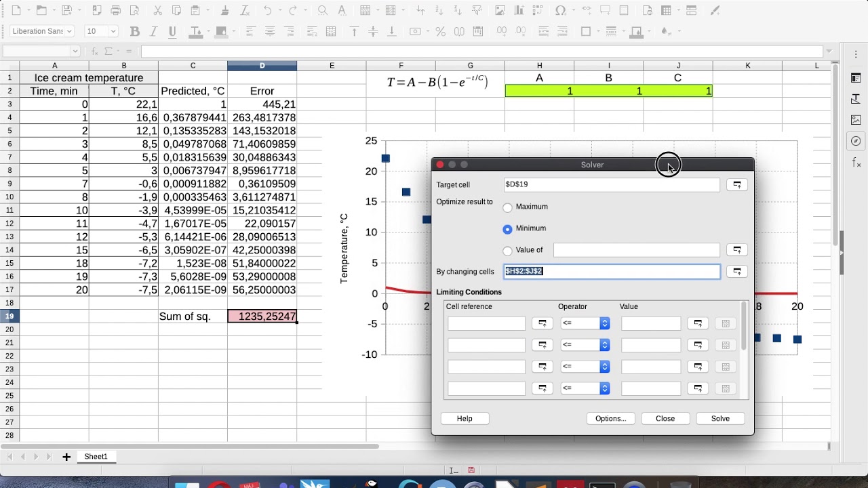The height and width of the screenshot is (488, 868).
Task: Click shrink button next to By changing cells
Action: 736,271
